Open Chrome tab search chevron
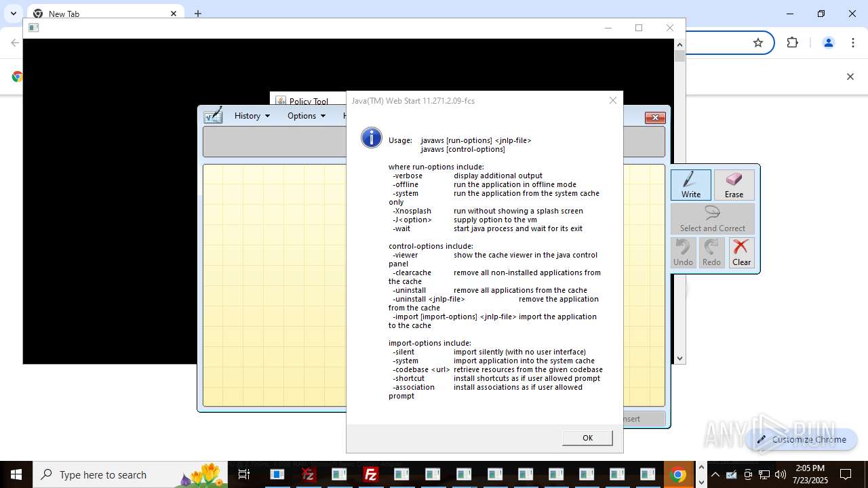The height and width of the screenshot is (488, 868). coord(13,14)
